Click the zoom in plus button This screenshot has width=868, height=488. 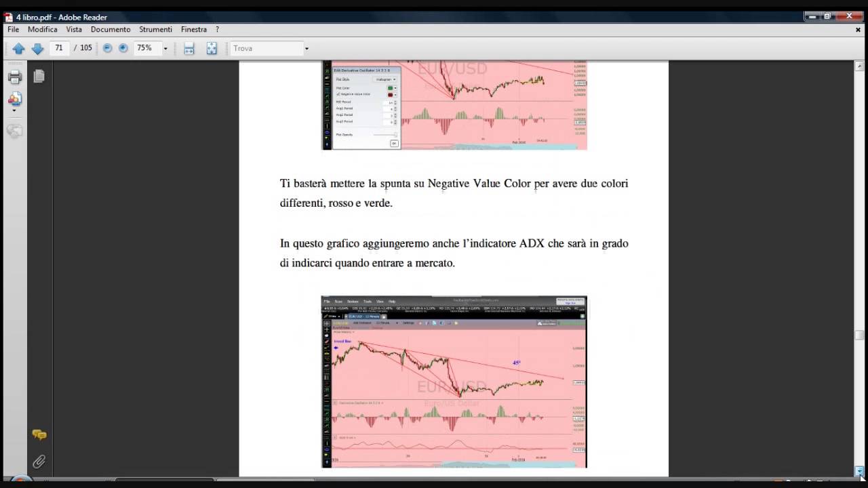tap(123, 48)
